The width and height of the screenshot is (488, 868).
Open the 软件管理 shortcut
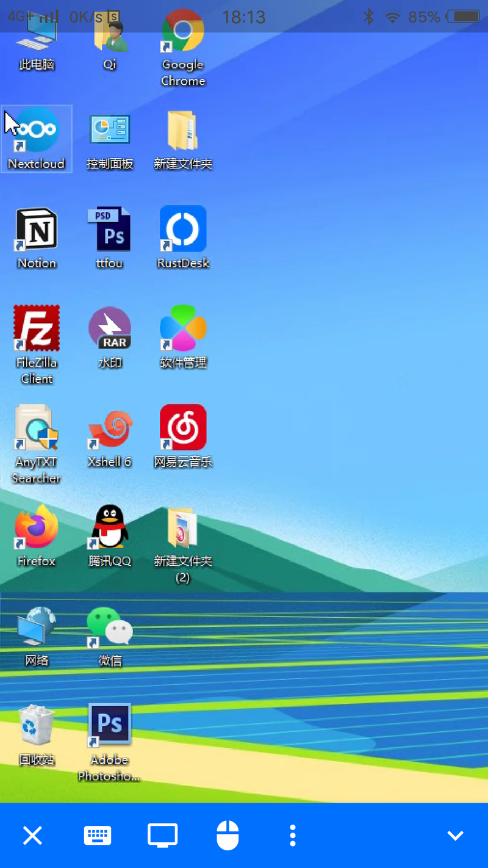pos(183,338)
